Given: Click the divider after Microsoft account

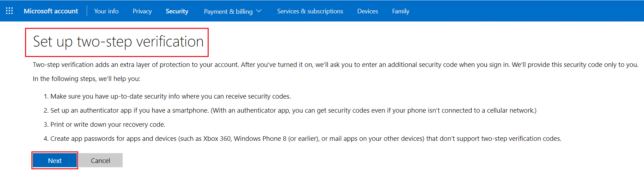Looking at the screenshot, I should (87, 11).
